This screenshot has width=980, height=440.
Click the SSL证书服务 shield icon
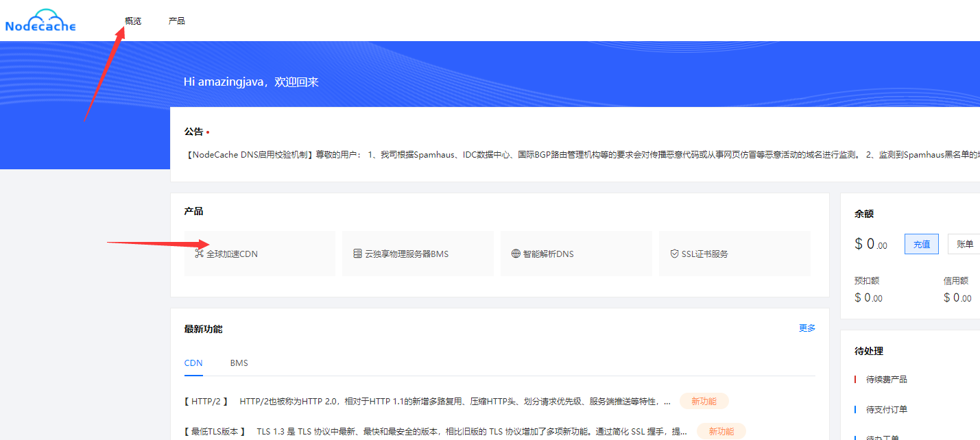click(674, 254)
